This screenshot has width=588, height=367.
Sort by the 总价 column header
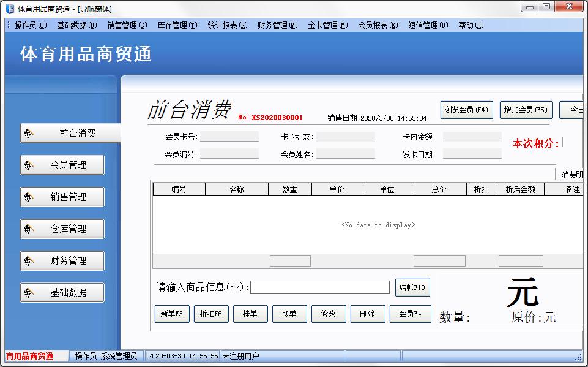(x=439, y=190)
